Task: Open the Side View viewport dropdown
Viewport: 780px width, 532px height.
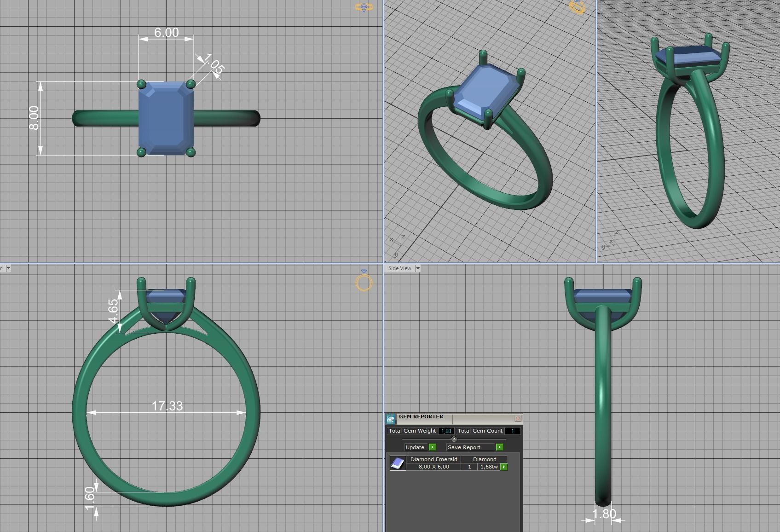Action: click(418, 268)
